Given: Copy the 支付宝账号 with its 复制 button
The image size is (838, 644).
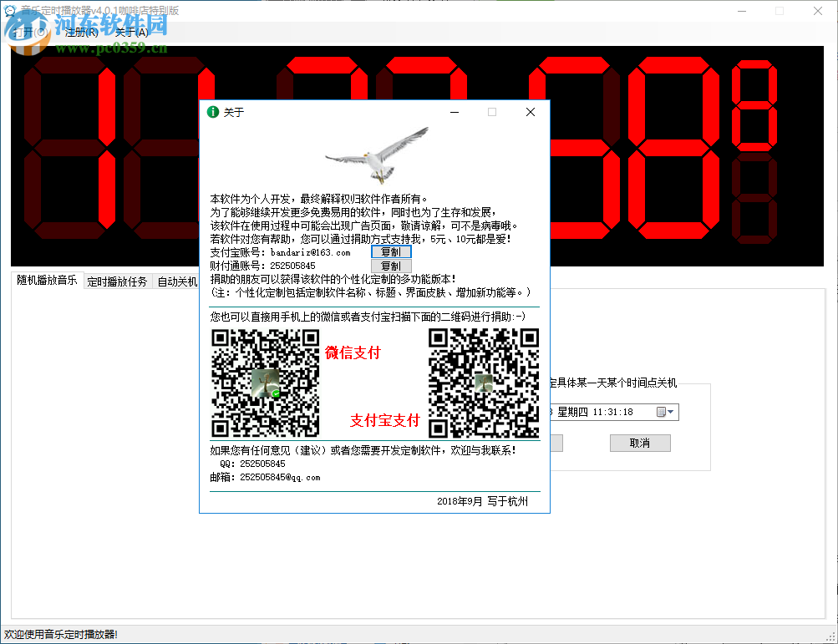Looking at the screenshot, I should pyautogui.click(x=391, y=251).
